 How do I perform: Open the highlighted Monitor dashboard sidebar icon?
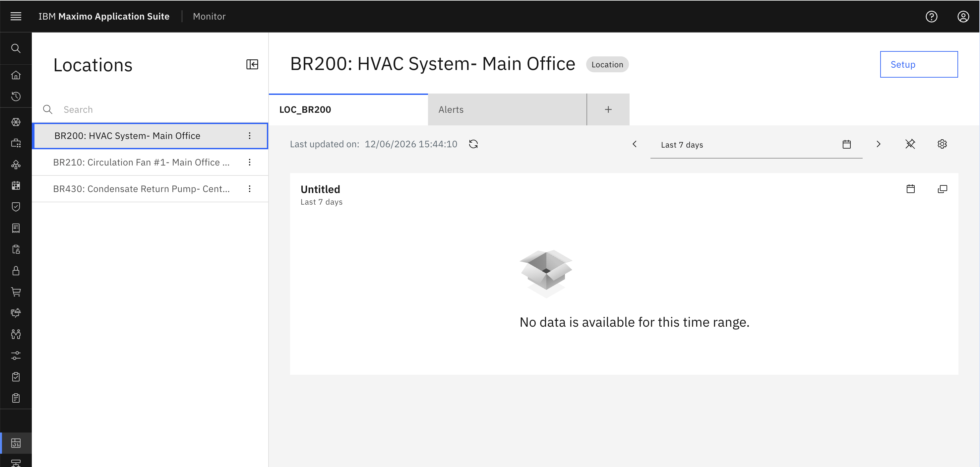point(16,443)
